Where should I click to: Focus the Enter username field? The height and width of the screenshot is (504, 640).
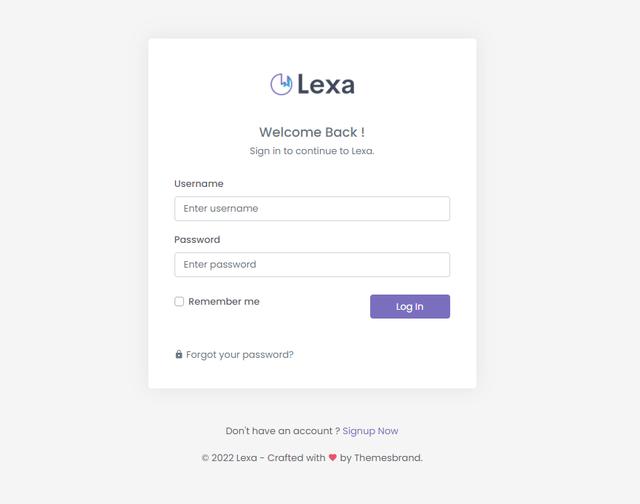(x=312, y=209)
